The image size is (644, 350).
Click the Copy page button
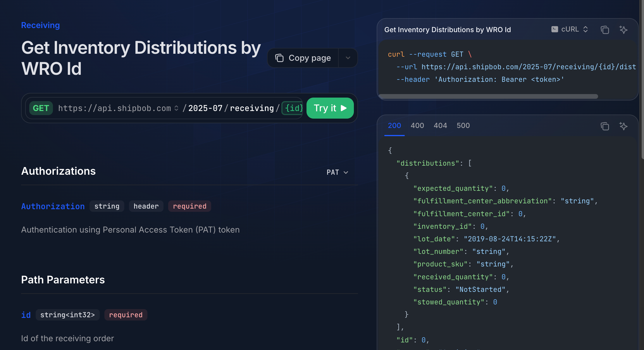pyautogui.click(x=309, y=58)
